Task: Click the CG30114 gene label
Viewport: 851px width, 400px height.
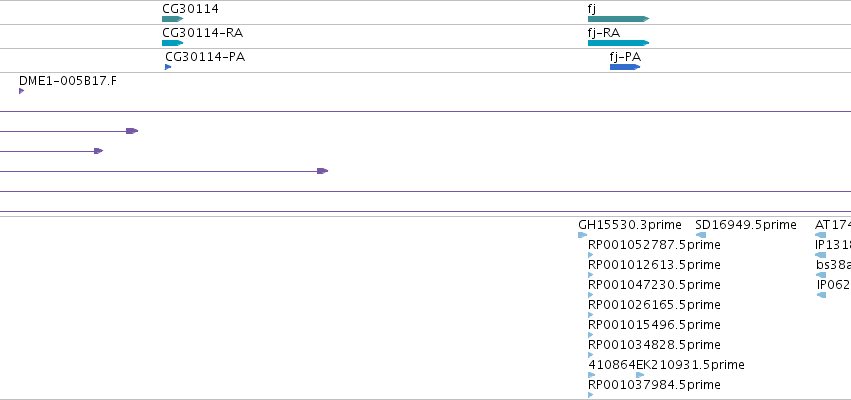Action: click(190, 9)
